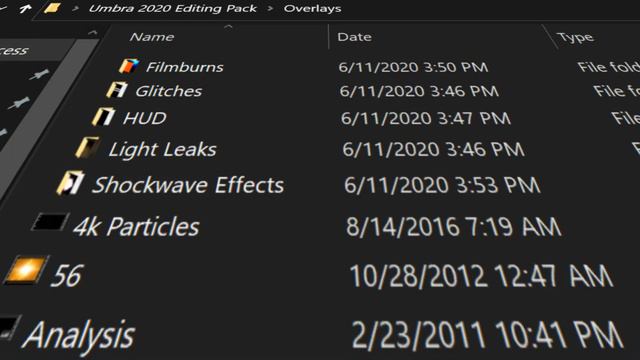Sort by the Name column header
640x360 pixels.
pos(152,37)
